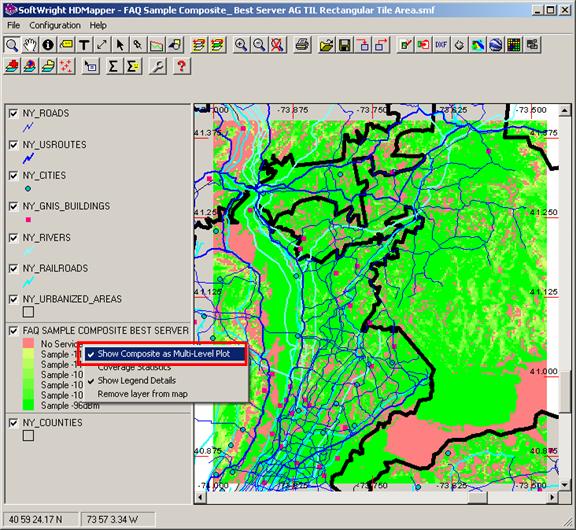The width and height of the screenshot is (576, 530).
Task: Open the File menu
Action: (14, 25)
